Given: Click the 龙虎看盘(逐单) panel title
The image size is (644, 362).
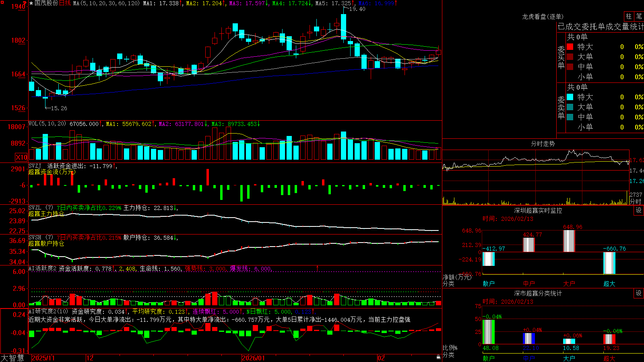Looking at the screenshot, I should pos(543,16).
